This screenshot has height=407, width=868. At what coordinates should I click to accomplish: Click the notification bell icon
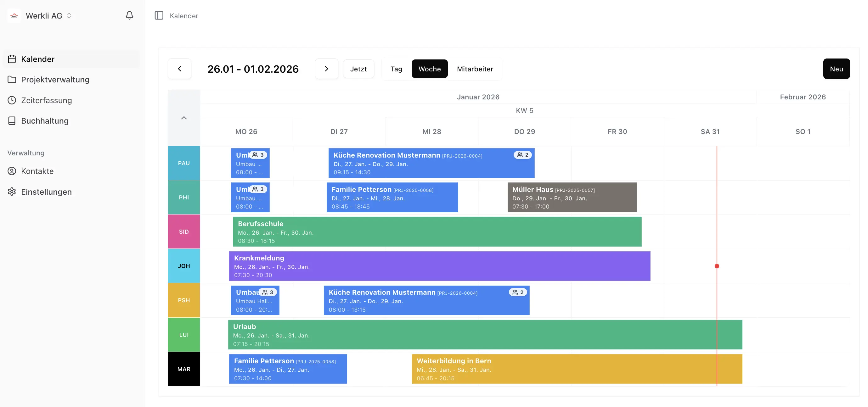(129, 15)
